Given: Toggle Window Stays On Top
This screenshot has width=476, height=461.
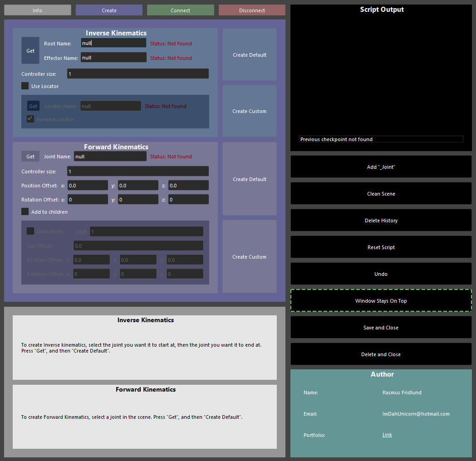Looking at the screenshot, I should coord(381,301).
